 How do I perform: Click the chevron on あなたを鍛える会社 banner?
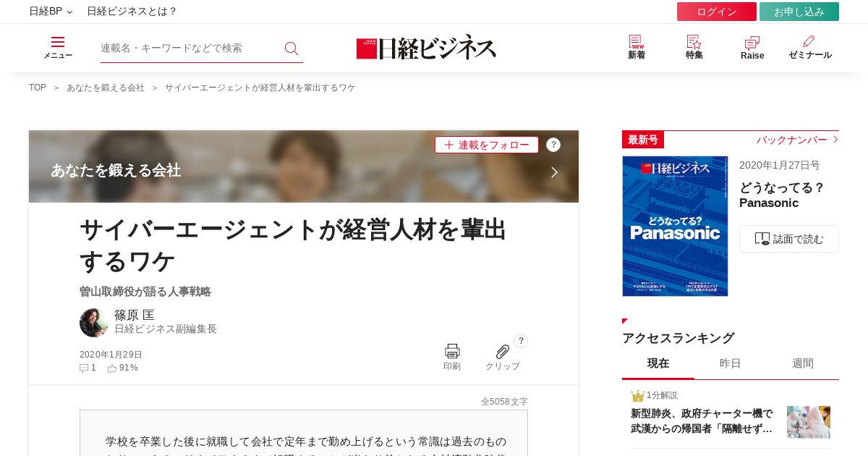(554, 172)
